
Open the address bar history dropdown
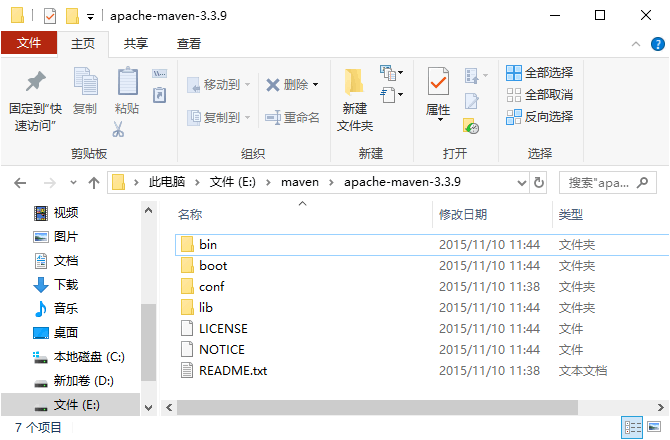[x=522, y=182]
